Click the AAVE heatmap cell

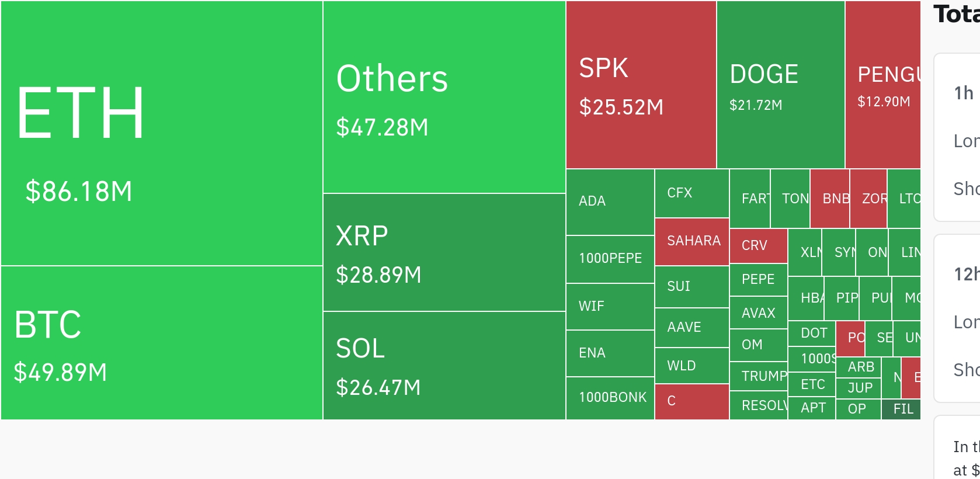pyautogui.click(x=692, y=328)
